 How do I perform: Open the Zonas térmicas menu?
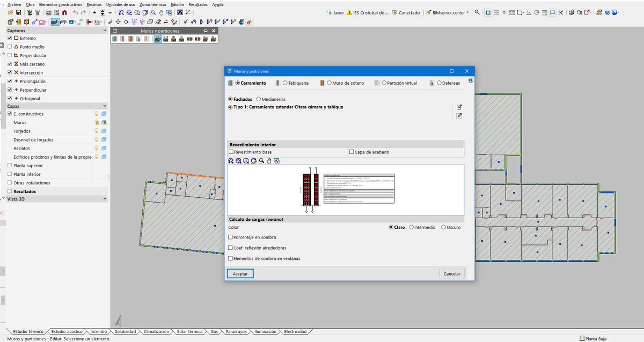[x=153, y=4]
